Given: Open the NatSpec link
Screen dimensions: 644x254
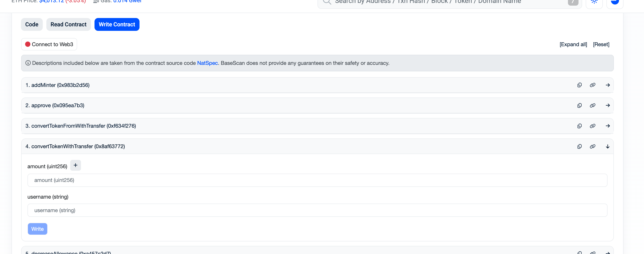Looking at the screenshot, I should click(x=207, y=63).
